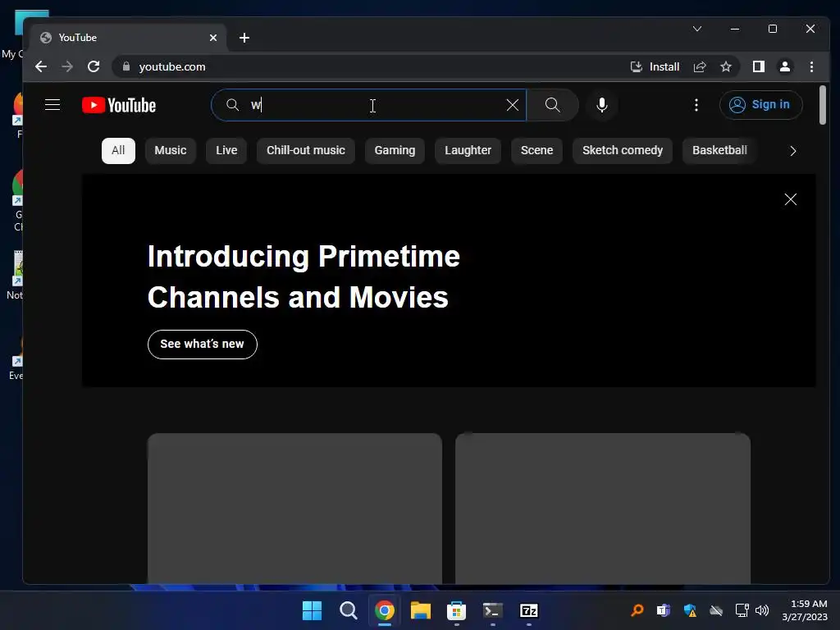Start voice search with the microphone
Screen dimensions: 840x630
(x=602, y=105)
